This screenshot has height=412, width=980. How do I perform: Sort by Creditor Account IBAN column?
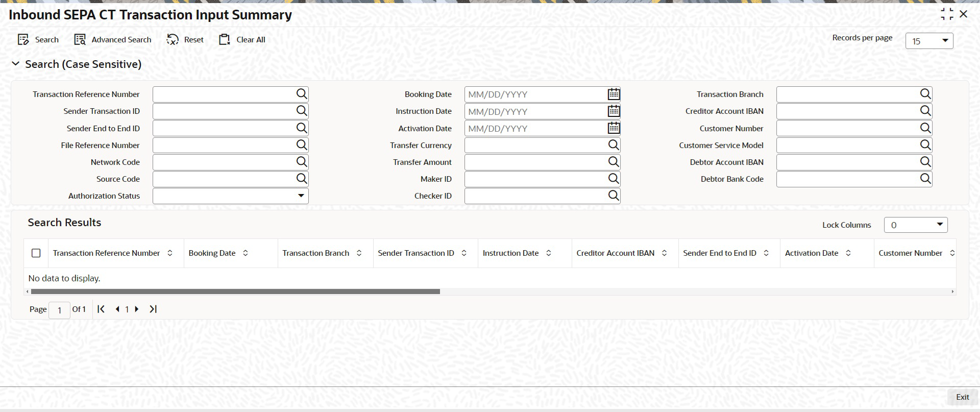tap(665, 253)
